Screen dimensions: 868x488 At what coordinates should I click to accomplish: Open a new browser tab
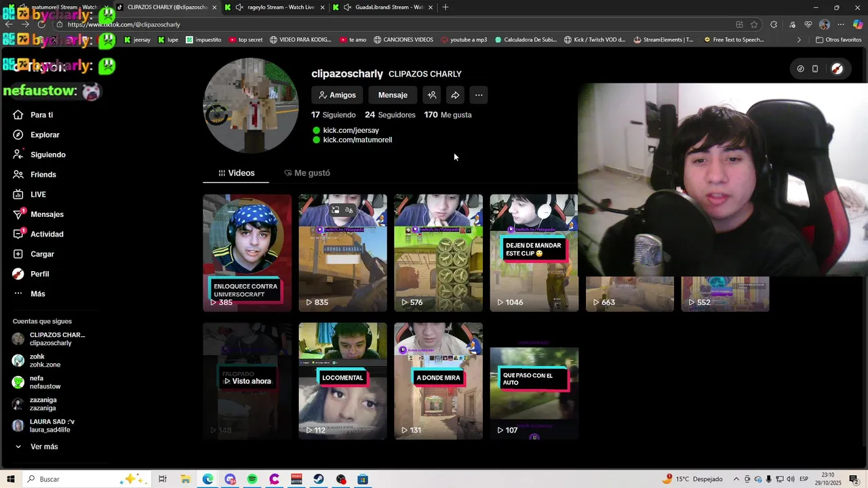[446, 7]
